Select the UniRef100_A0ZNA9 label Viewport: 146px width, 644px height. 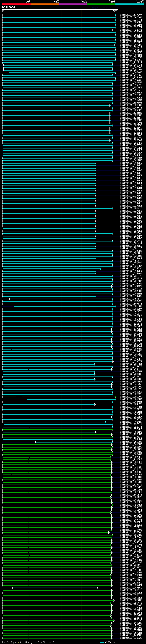coord(131,422)
